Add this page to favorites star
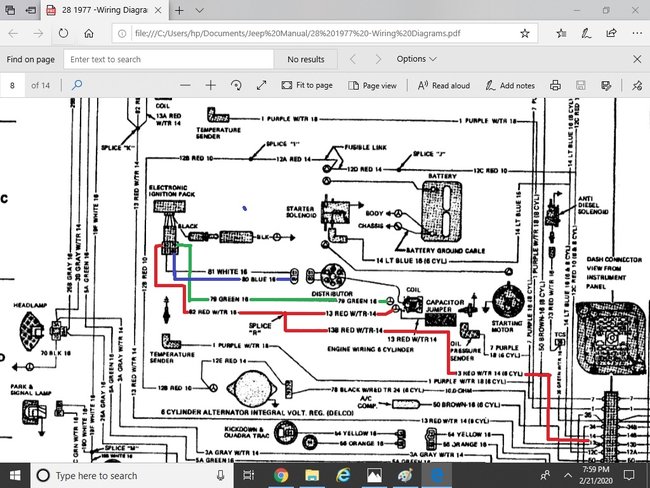This screenshot has width=650, height=488. point(525,33)
